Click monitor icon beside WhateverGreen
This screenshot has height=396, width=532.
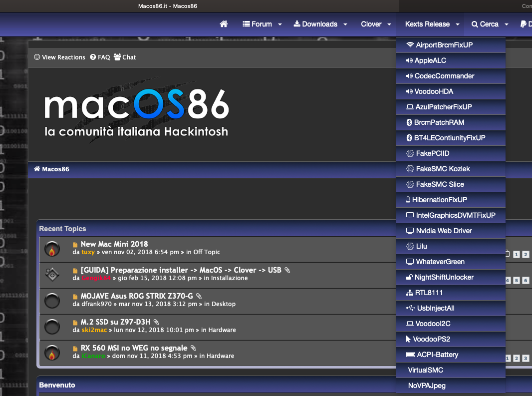[x=410, y=262]
